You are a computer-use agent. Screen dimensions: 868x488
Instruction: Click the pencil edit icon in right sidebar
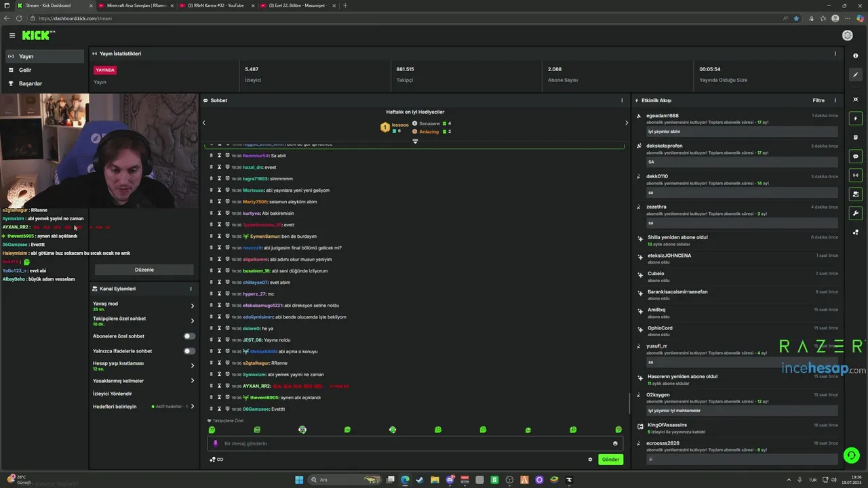tap(856, 75)
